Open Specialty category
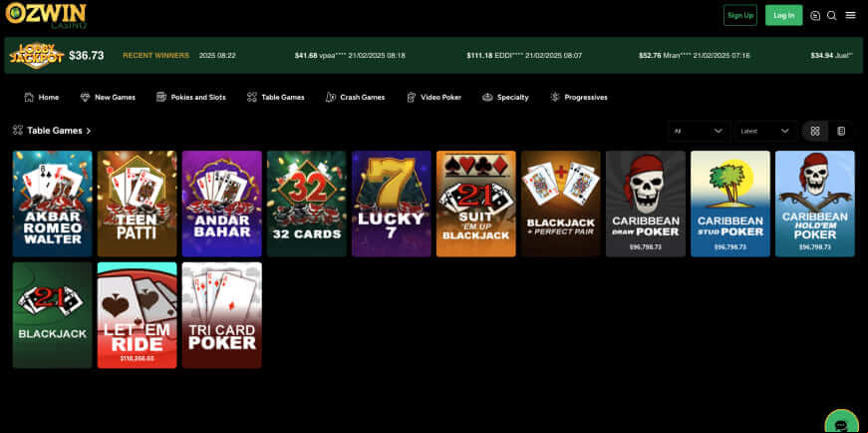This screenshot has height=433, width=868. point(505,97)
